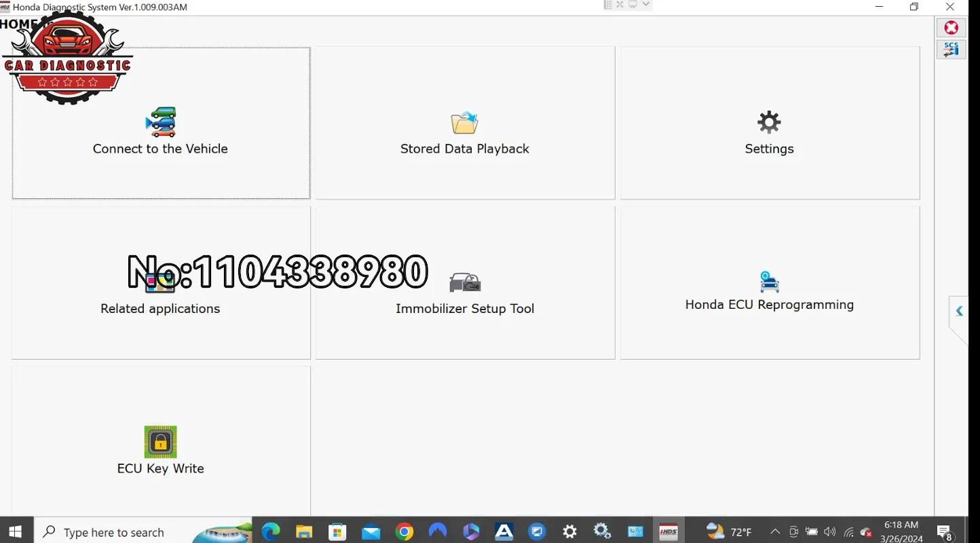Click the HDS app icon in the taskbar
980x543 pixels.
pos(669,532)
